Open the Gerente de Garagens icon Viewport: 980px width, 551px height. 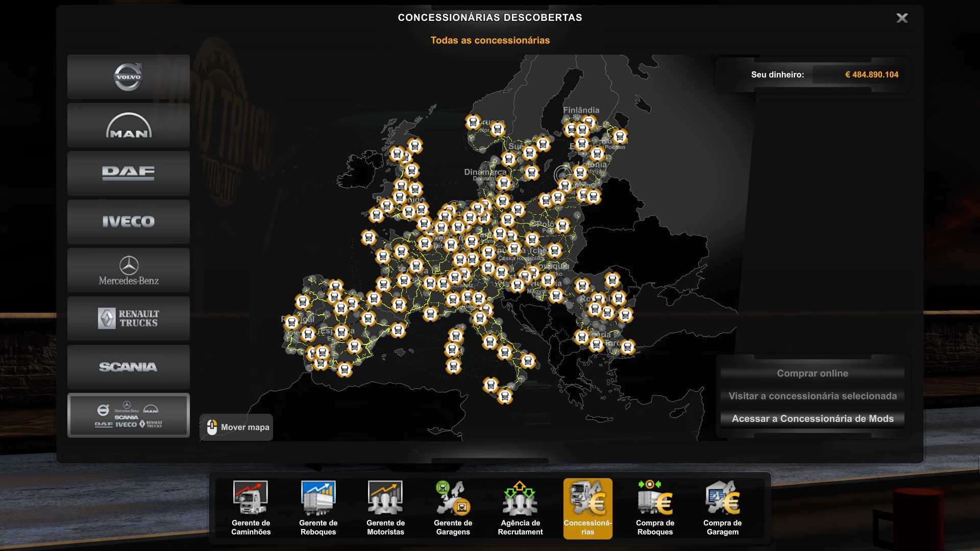453,508
